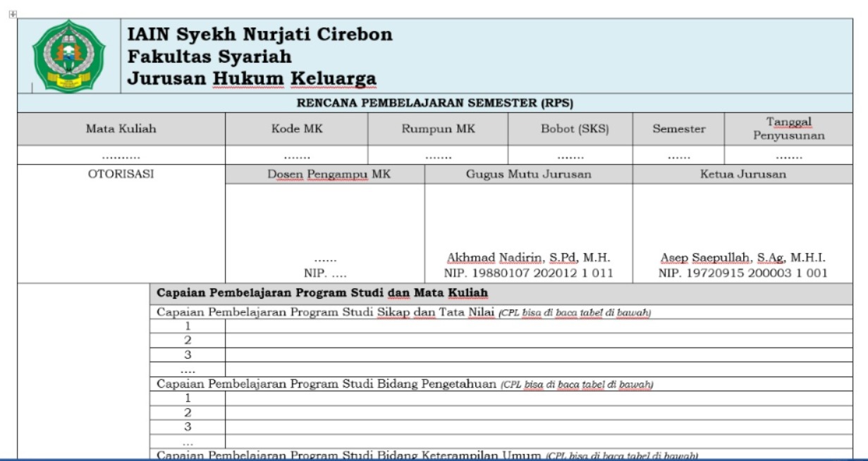868x461 pixels.
Task: Click the name 'Akhmad Nadirin, S.Pd, M.H.'
Action: [x=528, y=258]
